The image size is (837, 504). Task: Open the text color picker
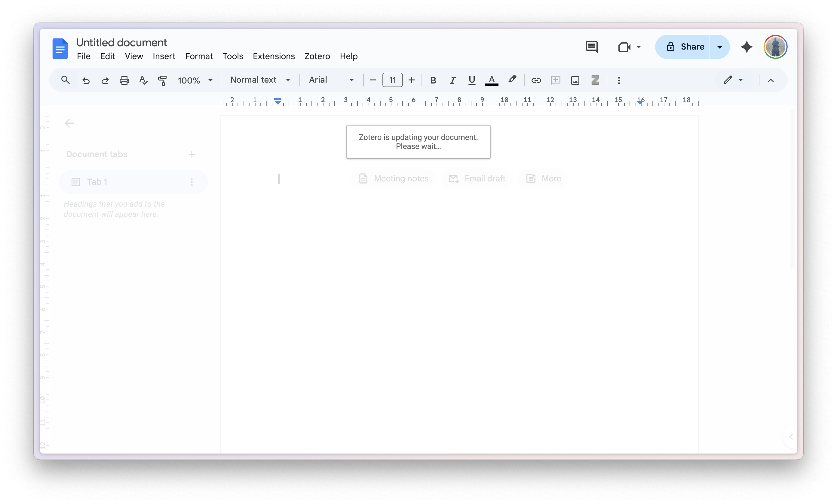(x=491, y=80)
